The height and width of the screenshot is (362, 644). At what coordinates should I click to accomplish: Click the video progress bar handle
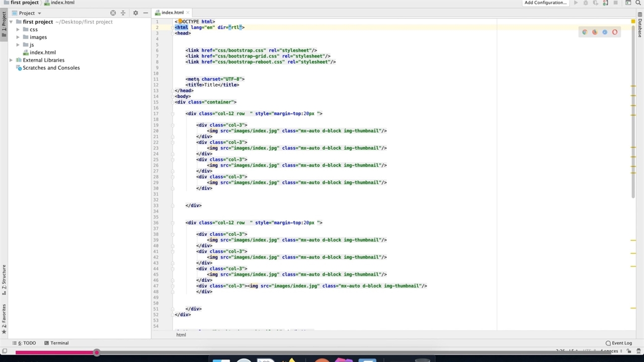(96, 352)
